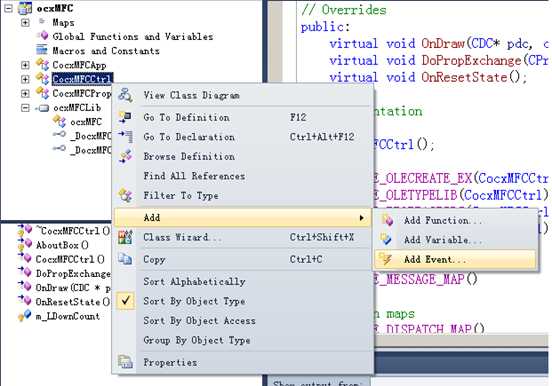Click the Add Function icon in submenu
Image resolution: width=552 pixels, height=386 pixels.
coord(387,220)
